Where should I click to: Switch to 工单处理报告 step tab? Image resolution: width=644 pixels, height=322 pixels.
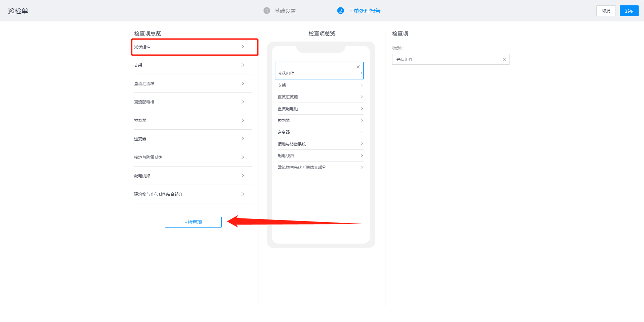tap(364, 11)
